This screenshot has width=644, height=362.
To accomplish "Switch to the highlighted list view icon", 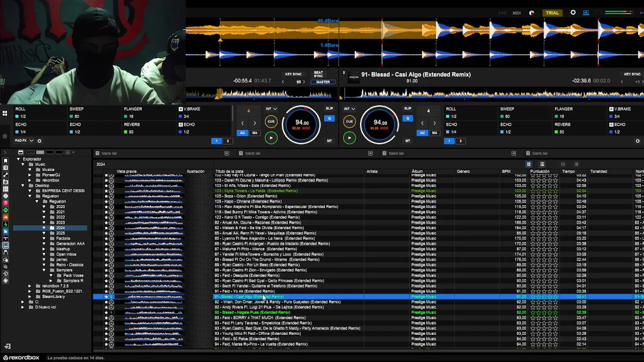I will (x=529, y=164).
